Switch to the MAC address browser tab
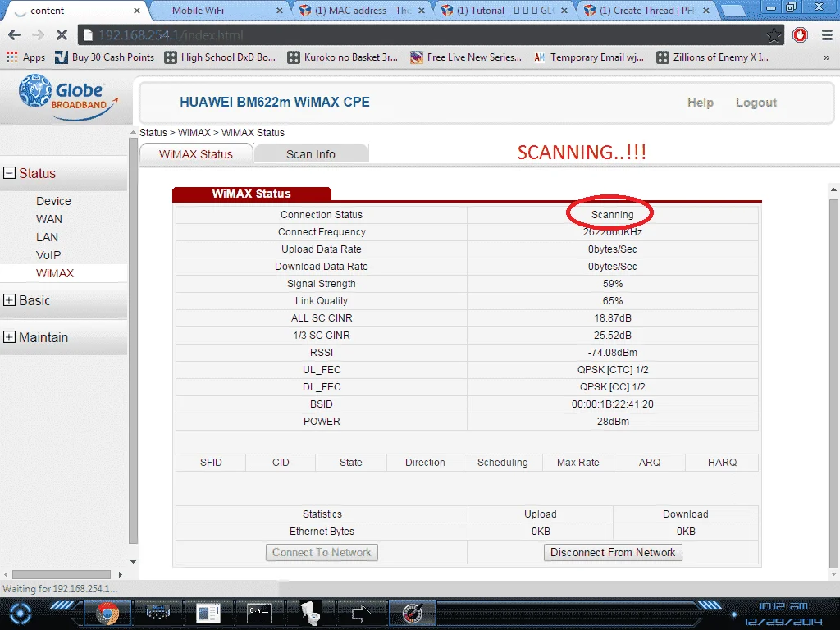Screen dimensions: 840x630 [362, 10]
